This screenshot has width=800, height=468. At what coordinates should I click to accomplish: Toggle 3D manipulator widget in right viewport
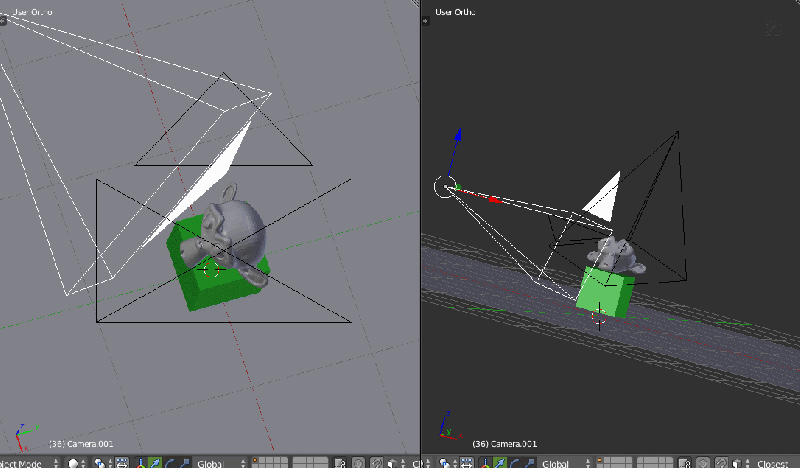[485, 463]
